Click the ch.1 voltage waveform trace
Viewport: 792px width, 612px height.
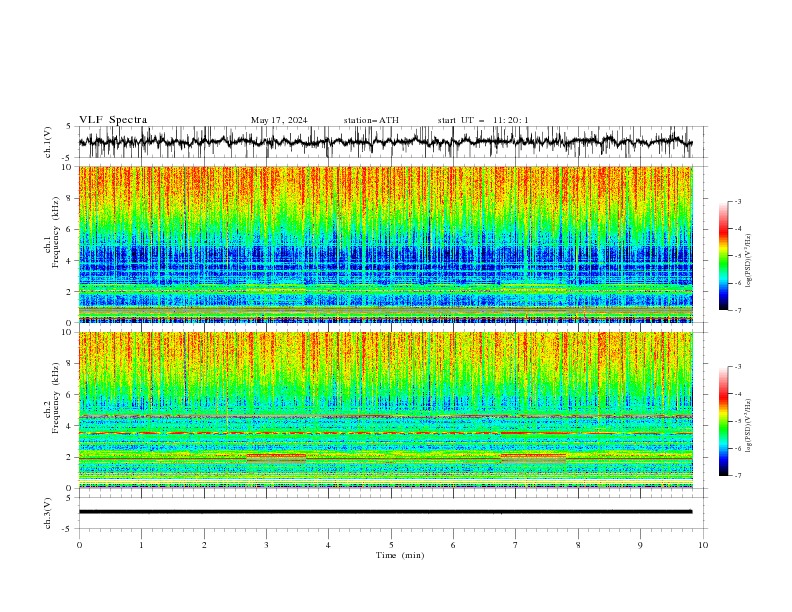coord(385,142)
